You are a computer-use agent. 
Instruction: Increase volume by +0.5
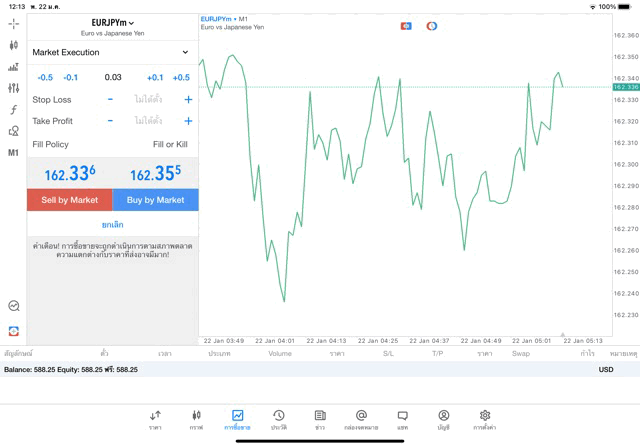181,77
